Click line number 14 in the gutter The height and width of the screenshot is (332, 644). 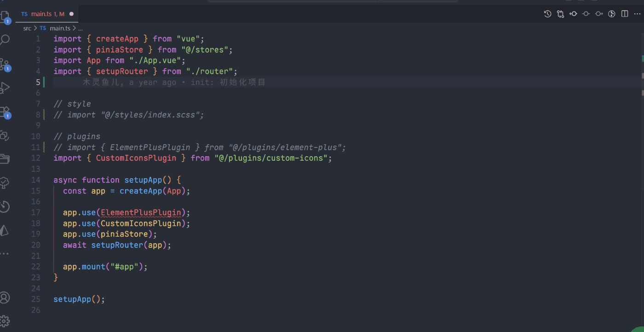coord(36,180)
